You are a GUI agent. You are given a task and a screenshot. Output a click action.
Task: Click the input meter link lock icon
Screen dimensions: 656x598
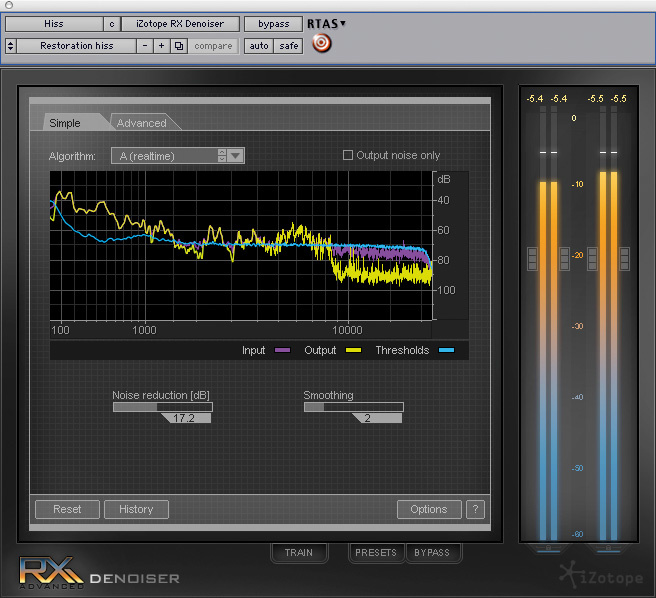tap(548, 548)
